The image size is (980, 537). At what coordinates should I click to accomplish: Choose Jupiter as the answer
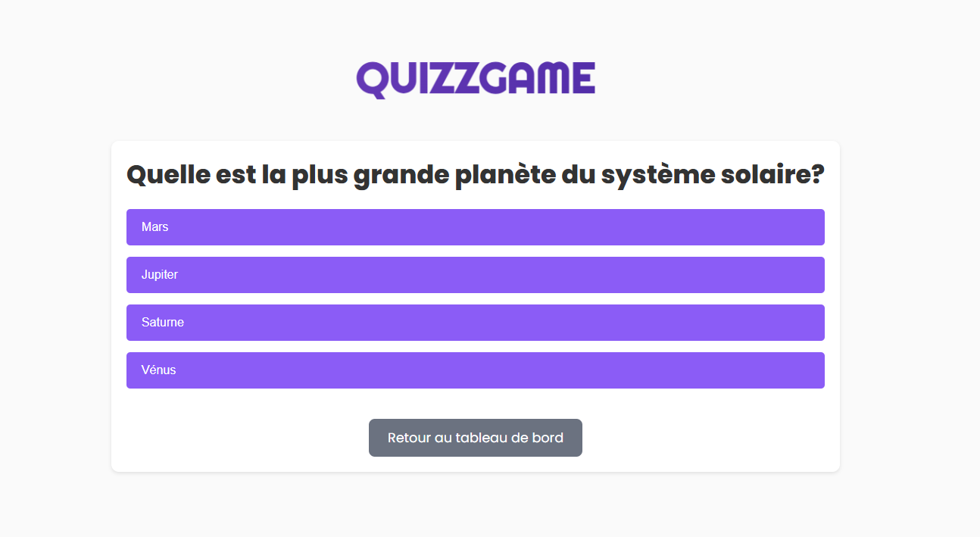click(x=475, y=275)
